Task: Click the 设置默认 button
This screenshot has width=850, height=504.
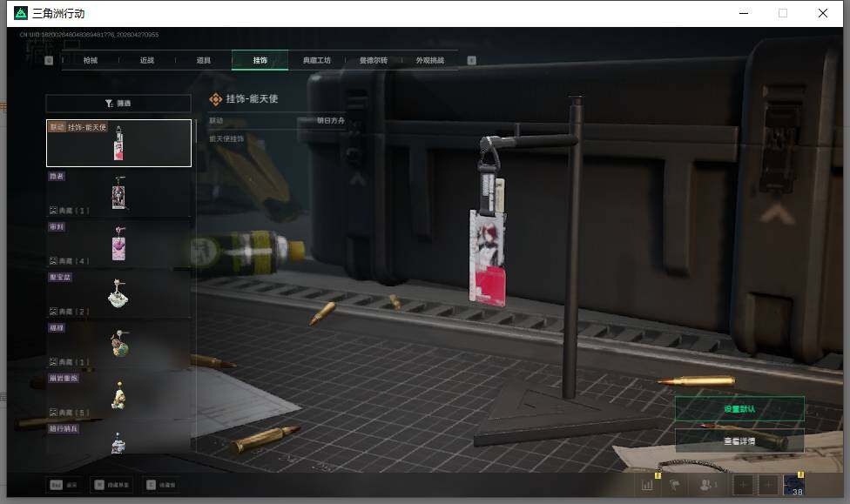Action: pos(739,409)
